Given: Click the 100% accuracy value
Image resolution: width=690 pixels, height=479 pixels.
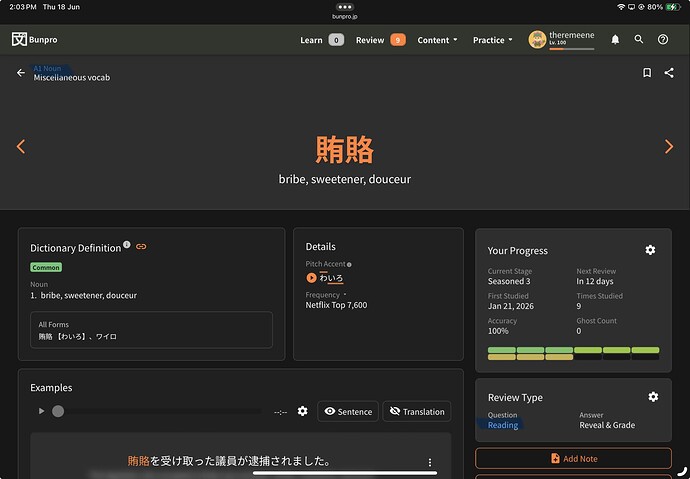Looking at the screenshot, I should [x=498, y=331].
